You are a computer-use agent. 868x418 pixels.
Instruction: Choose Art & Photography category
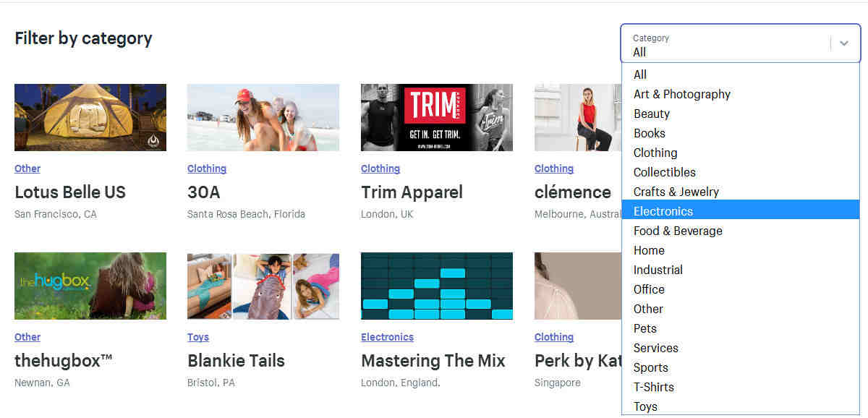[741, 94]
